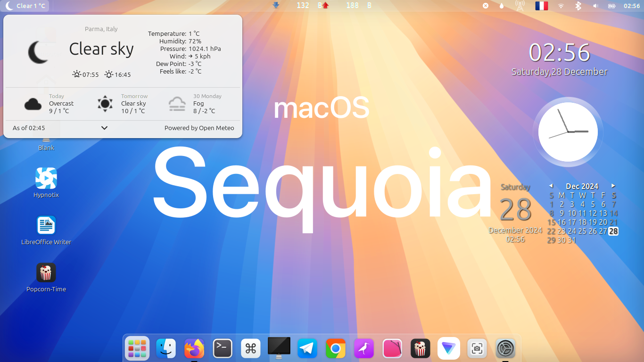Toggle weather applet 'Clear 1 °C' in panel
Image resolution: width=644 pixels, height=362 pixels.
point(26,6)
